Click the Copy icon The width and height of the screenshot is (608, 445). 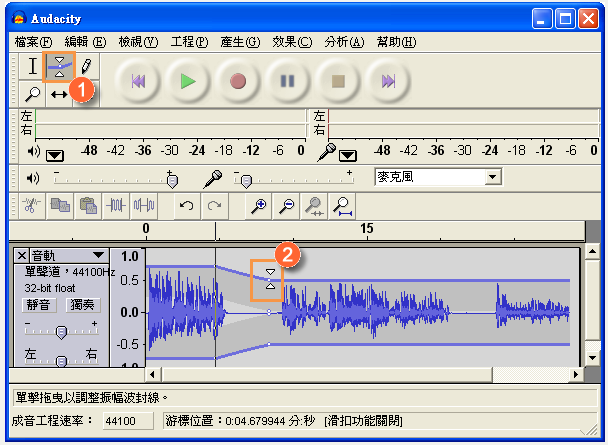(x=60, y=205)
